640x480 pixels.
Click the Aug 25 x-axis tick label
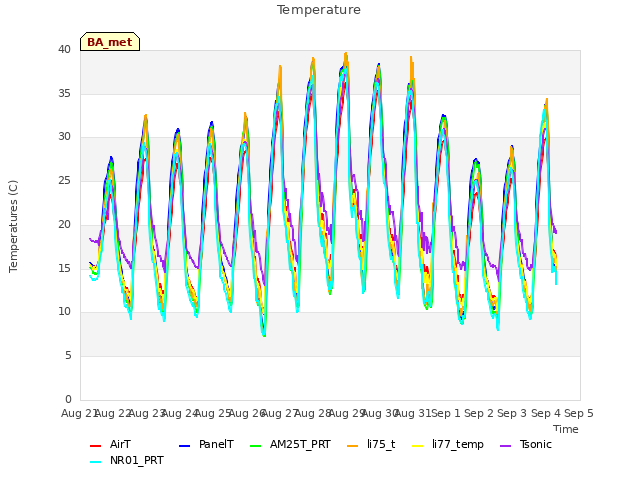213,413
